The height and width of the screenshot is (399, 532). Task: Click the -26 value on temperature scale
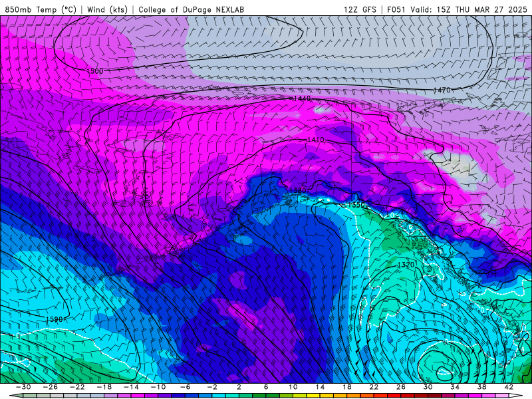[x=51, y=387]
